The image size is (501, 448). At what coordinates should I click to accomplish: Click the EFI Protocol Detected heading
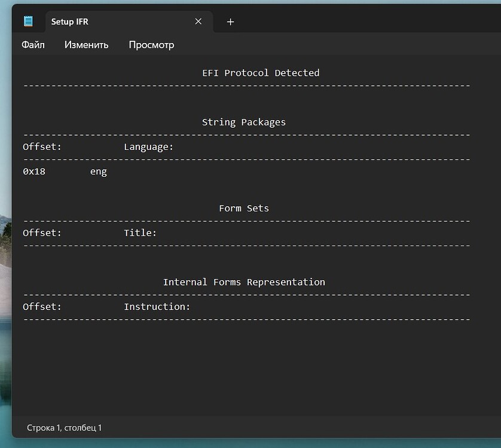(260, 72)
